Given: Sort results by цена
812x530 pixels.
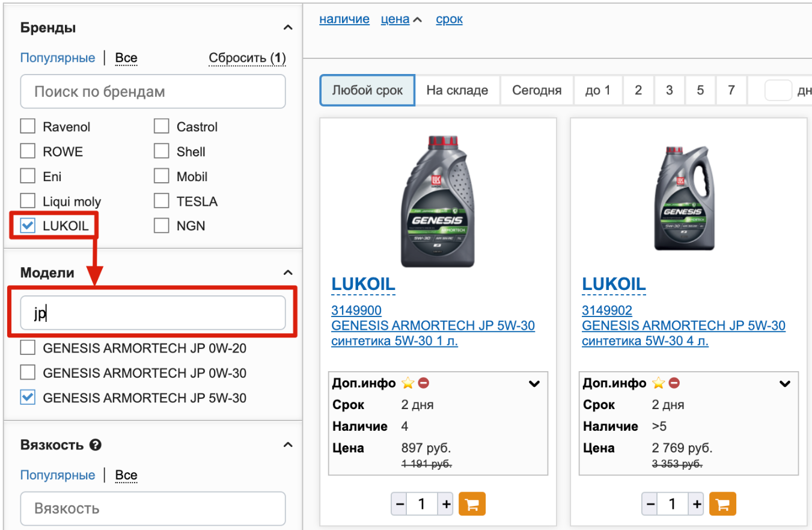Looking at the screenshot, I should [x=395, y=19].
